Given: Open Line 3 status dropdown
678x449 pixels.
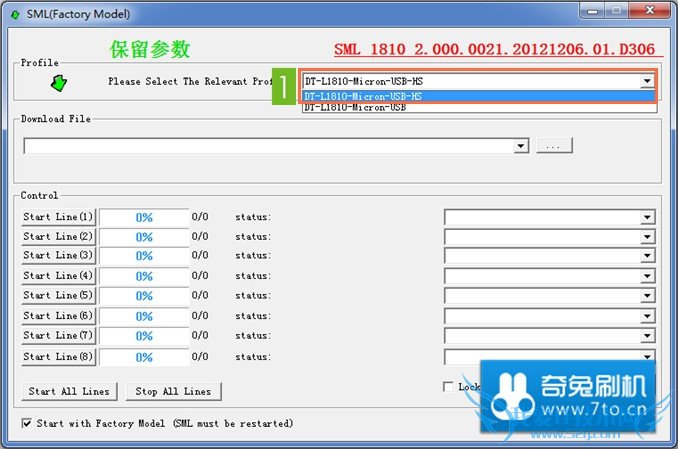Looking at the screenshot, I should click(x=647, y=256).
